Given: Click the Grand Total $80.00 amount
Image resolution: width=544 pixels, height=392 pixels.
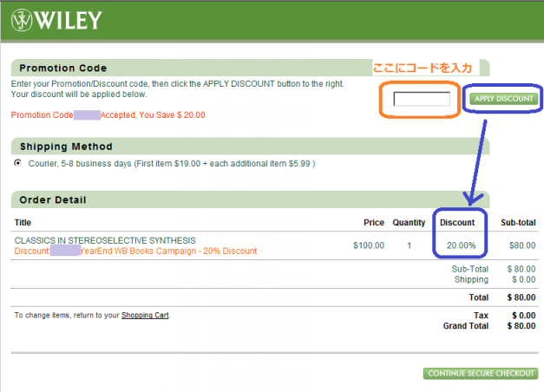Looking at the screenshot, I should coord(521,326).
